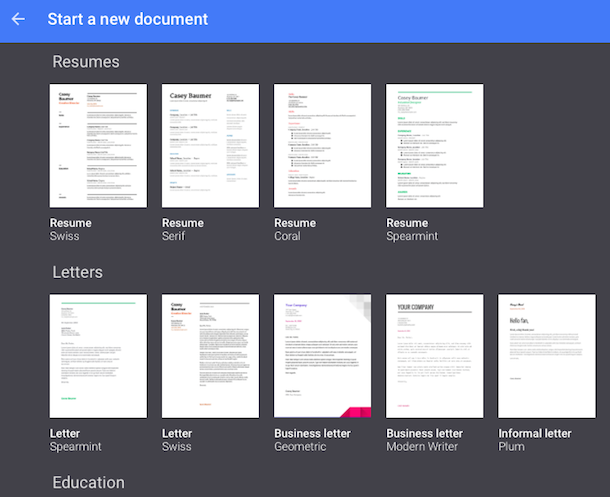This screenshot has height=497, width=610.
Task: Tap the "Letter Spearmint" caption label
Action: tap(76, 440)
